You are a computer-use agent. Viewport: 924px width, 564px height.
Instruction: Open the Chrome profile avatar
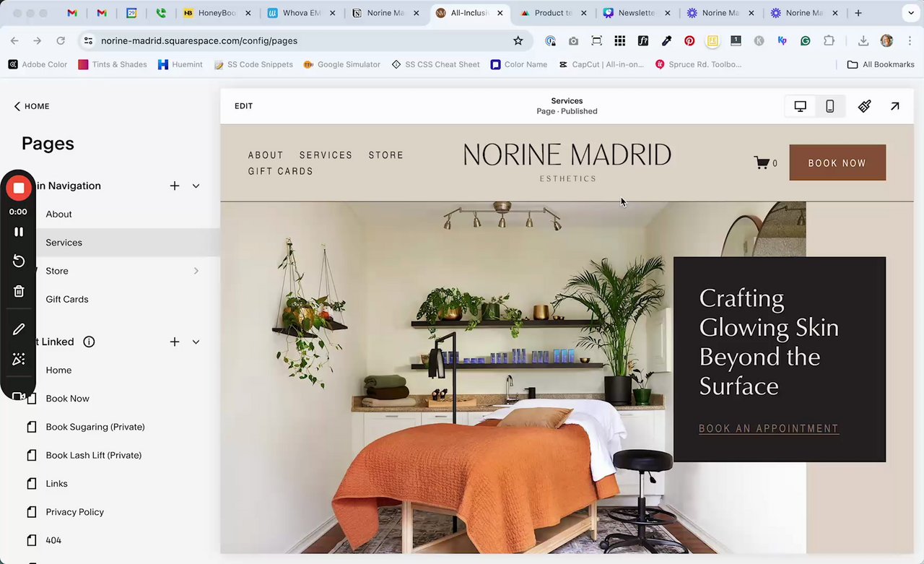pos(886,41)
